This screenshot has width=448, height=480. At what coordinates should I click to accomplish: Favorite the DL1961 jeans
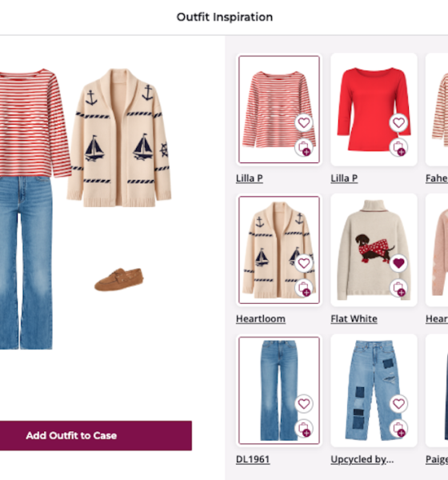(304, 404)
